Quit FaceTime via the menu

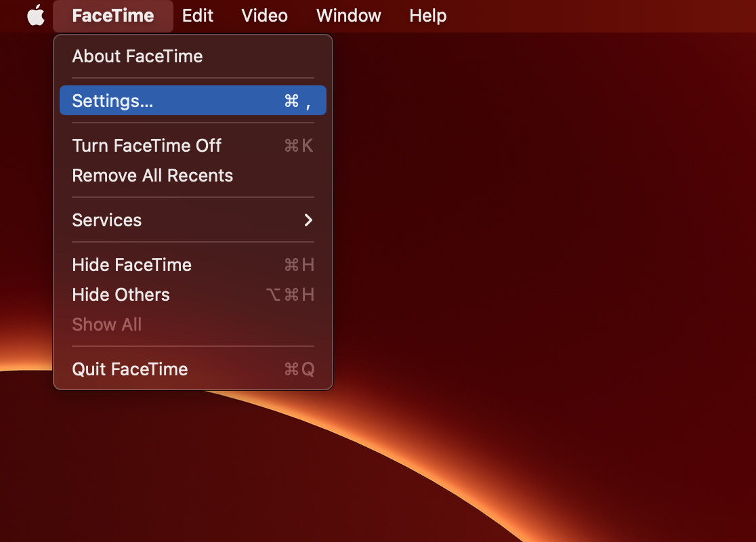point(129,369)
